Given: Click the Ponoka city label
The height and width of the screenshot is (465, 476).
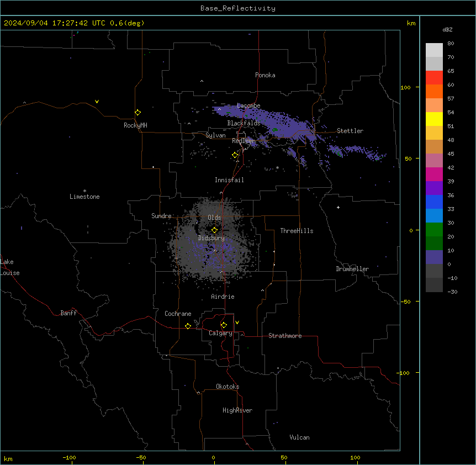Looking at the screenshot, I should (x=265, y=75).
